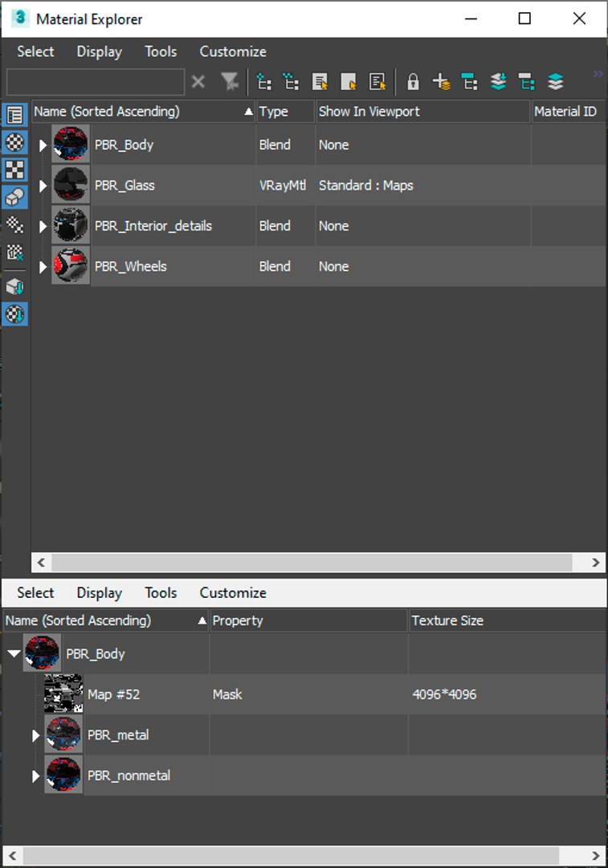Toggle the Sort by Material sphere-arrow button

click(15, 314)
